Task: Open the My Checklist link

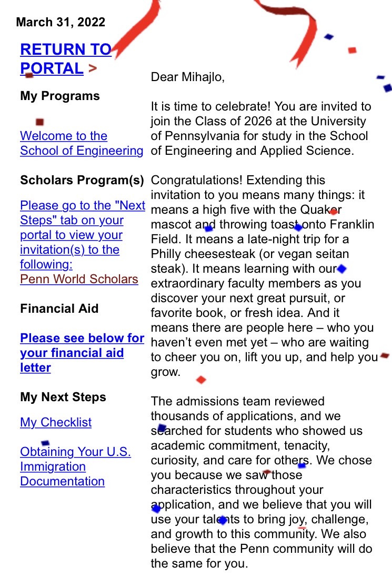Action: pyautogui.click(x=56, y=422)
